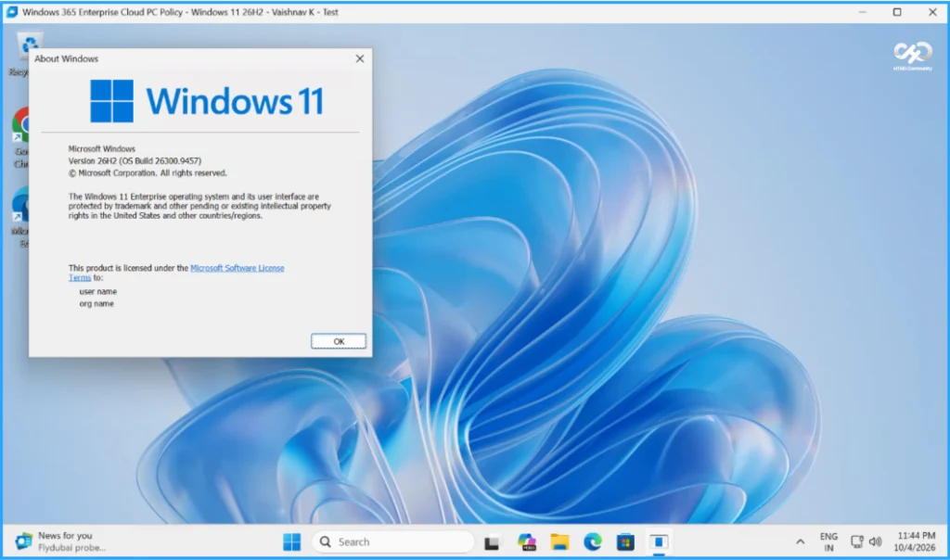The width and height of the screenshot is (950, 560).
Task: Open the Microsoft Software License link
Action: pyautogui.click(x=237, y=268)
